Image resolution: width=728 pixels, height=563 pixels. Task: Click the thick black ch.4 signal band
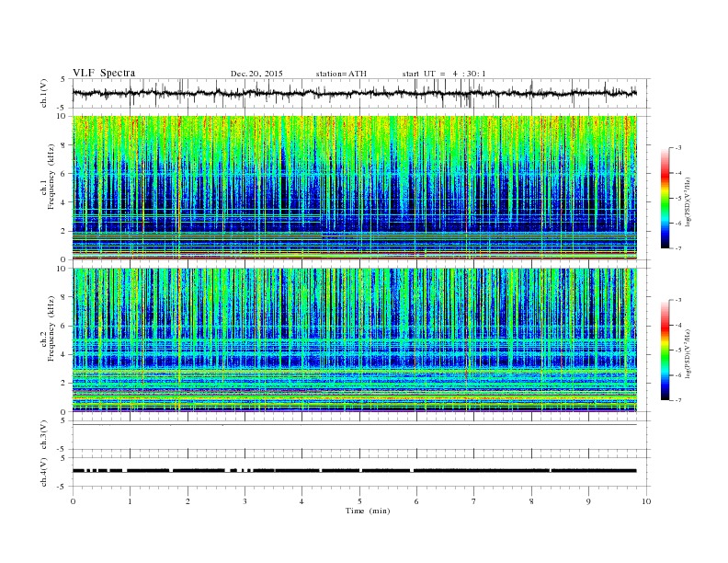point(355,471)
